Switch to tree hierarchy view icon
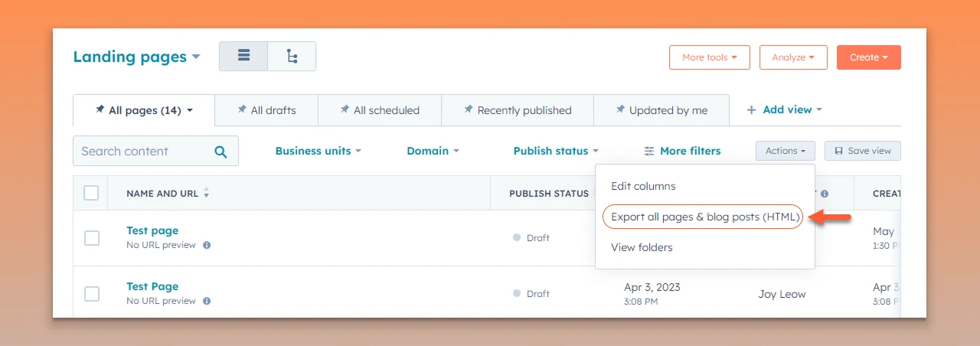This screenshot has height=346, width=980. (x=292, y=57)
